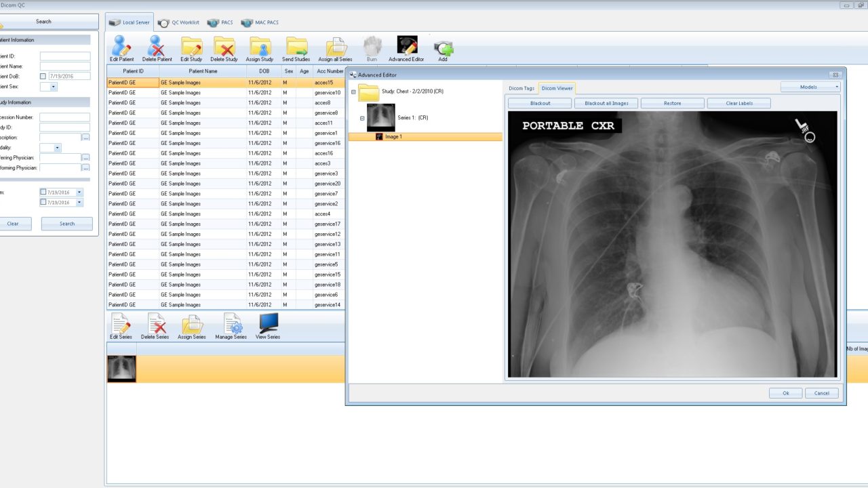Viewport: 868px width, 488px height.
Task: Click the Send Studies icon
Action: click(296, 47)
